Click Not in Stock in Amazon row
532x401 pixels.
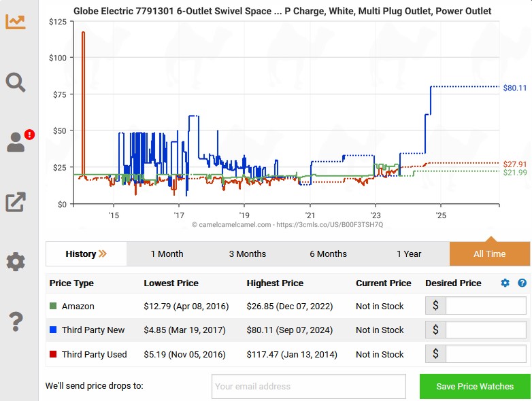[380, 307]
